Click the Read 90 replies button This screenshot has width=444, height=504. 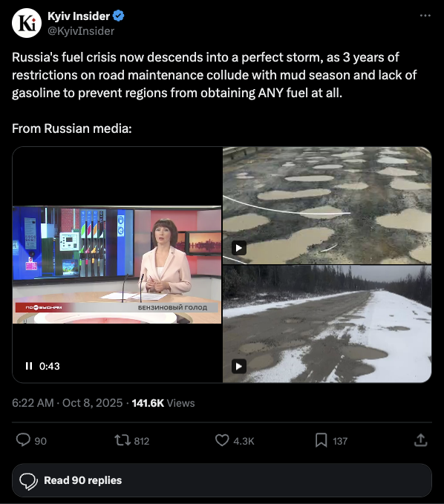[x=222, y=480]
